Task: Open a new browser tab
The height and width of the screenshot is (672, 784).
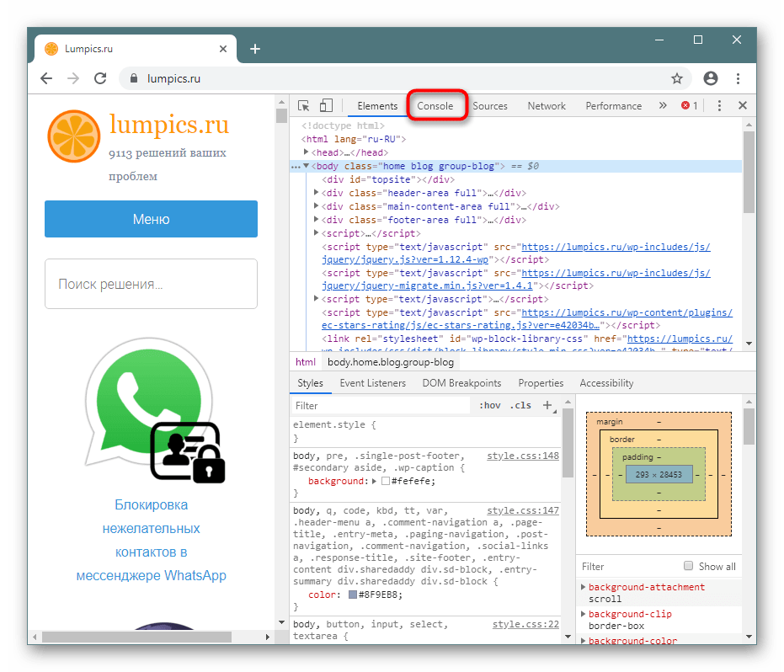Action: [x=255, y=49]
